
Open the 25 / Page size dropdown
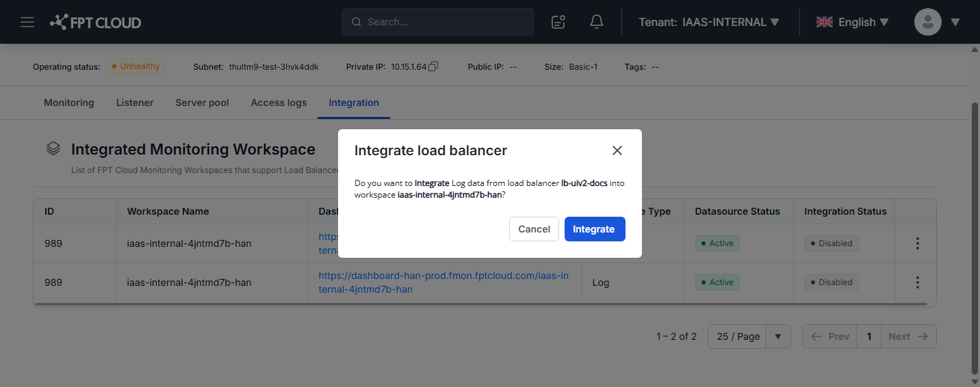tap(749, 336)
